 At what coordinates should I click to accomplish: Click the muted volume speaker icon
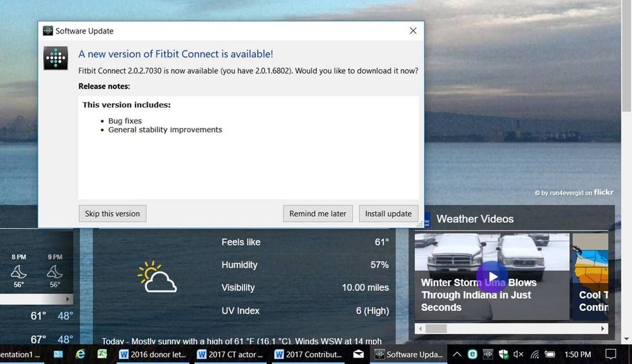coord(519,355)
